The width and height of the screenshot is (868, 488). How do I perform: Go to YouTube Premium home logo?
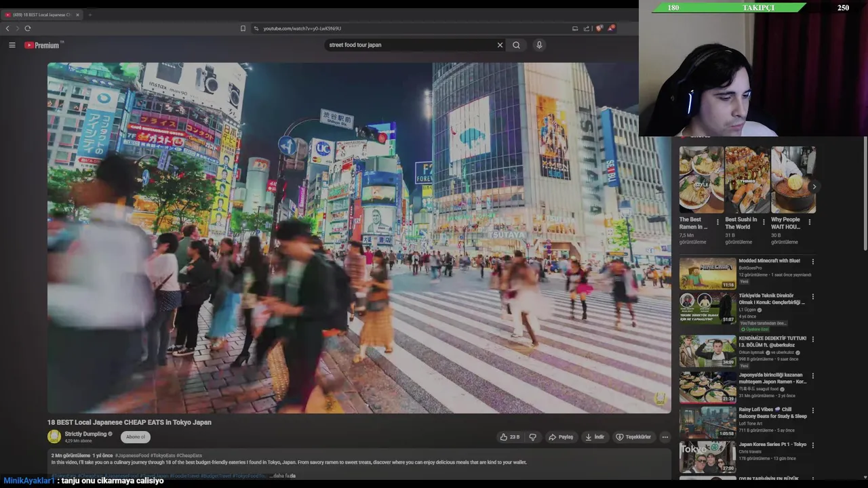coord(43,45)
